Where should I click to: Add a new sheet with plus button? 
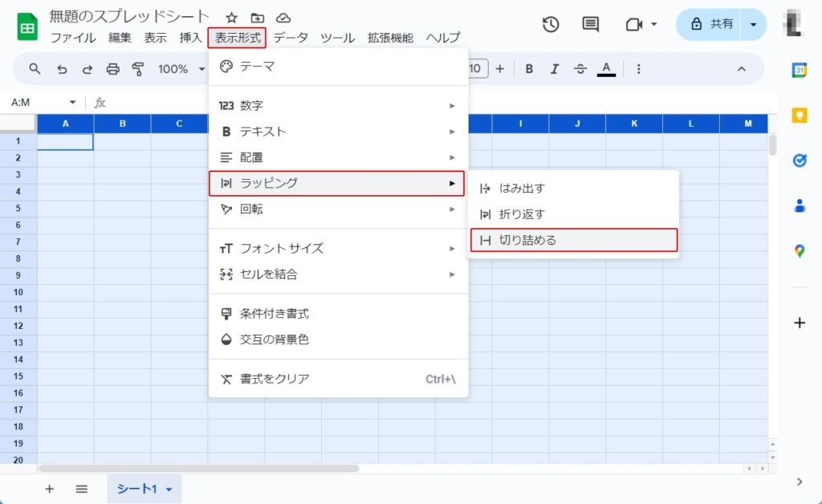49,489
